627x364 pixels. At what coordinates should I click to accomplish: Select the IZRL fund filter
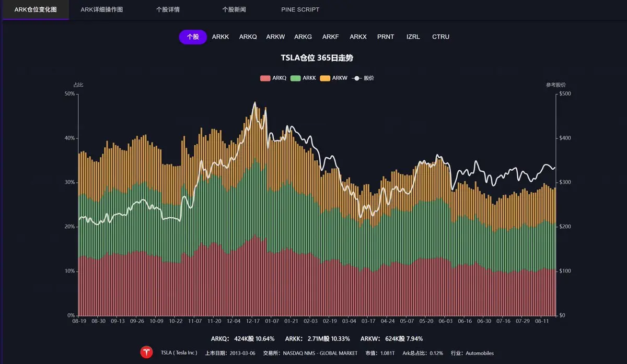click(x=413, y=37)
